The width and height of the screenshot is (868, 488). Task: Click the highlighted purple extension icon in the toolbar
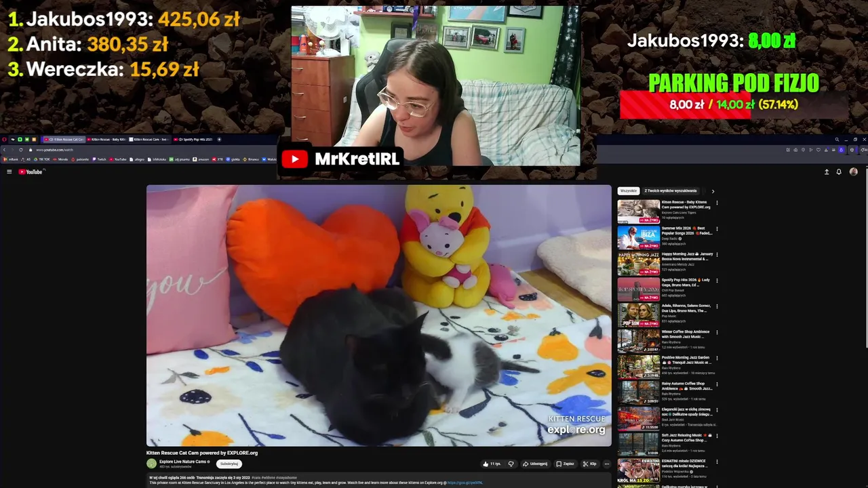pyautogui.click(x=841, y=150)
